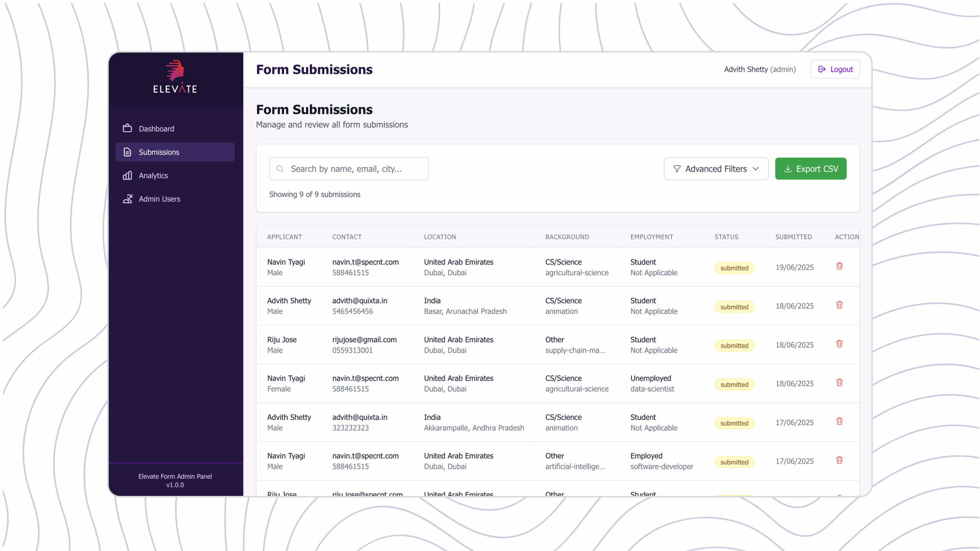The height and width of the screenshot is (551, 980).
Task: Log out using the Logout button
Action: tap(835, 69)
